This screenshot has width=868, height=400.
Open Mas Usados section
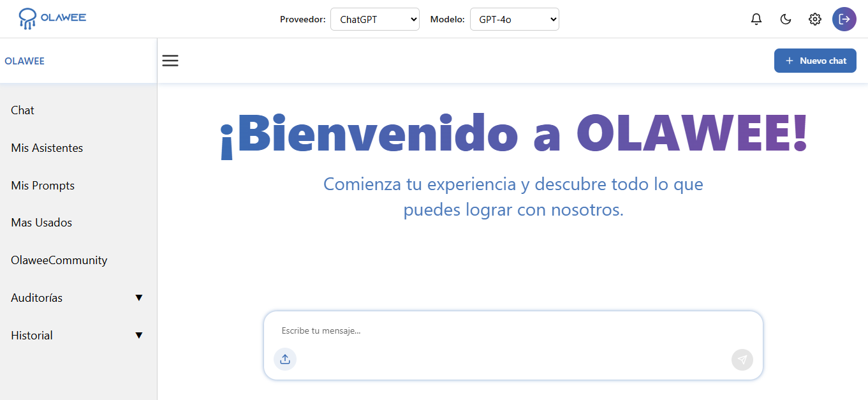(41, 223)
